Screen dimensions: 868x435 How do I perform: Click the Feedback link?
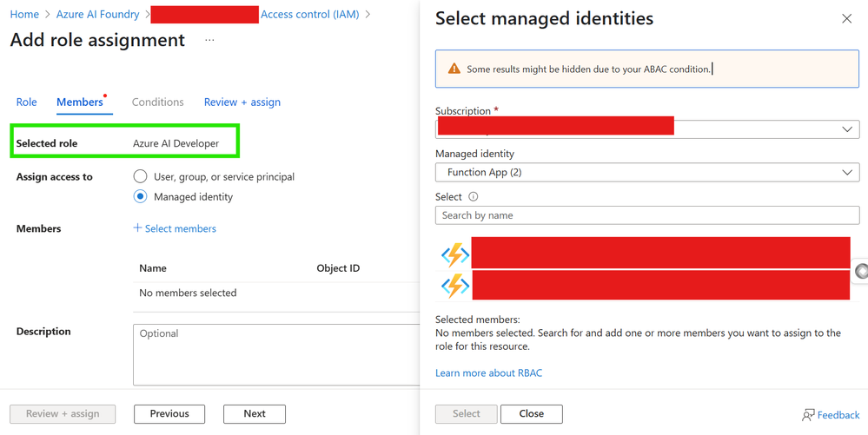[x=838, y=415]
